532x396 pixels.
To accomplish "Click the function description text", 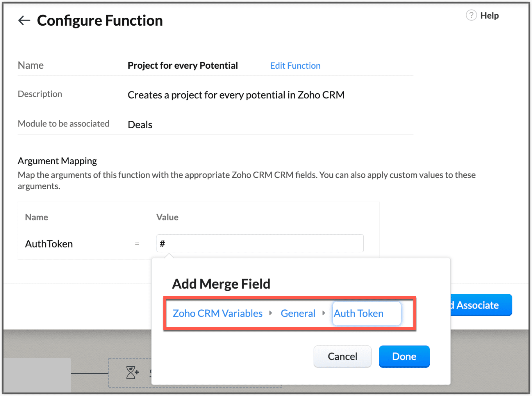I will (236, 95).
